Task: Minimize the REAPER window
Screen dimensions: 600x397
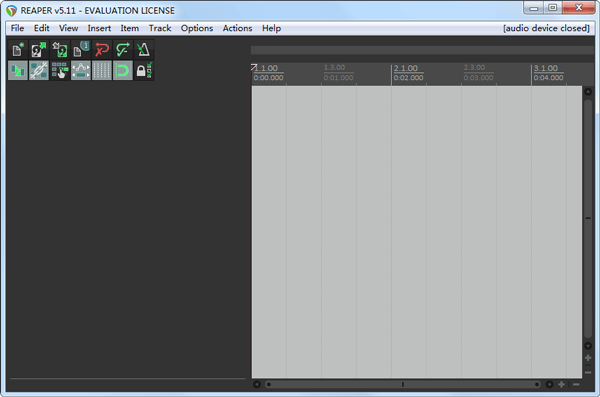Action: click(534, 7)
